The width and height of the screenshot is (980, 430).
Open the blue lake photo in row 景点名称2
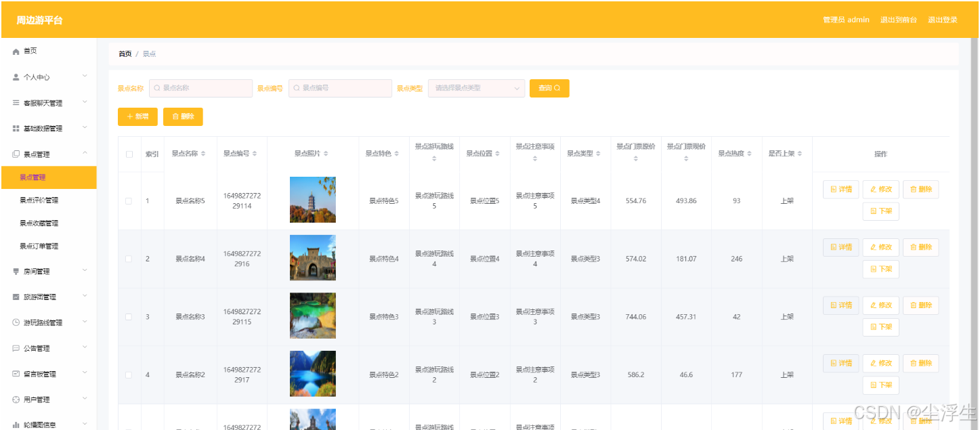[x=313, y=374]
